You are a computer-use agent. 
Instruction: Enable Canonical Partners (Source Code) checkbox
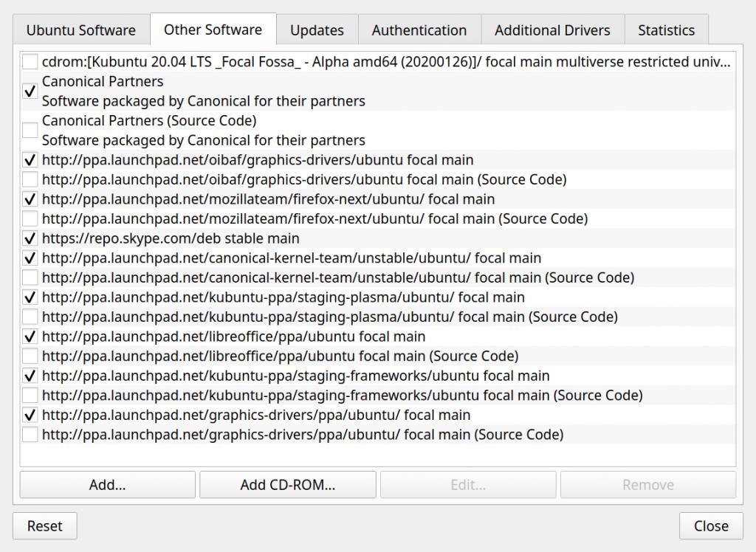[30, 131]
